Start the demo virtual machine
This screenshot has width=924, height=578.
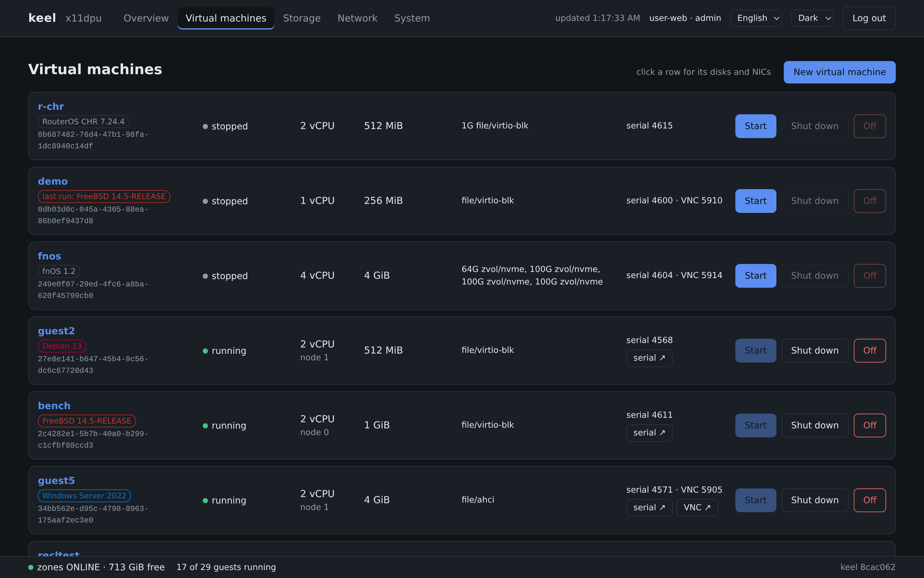(755, 201)
